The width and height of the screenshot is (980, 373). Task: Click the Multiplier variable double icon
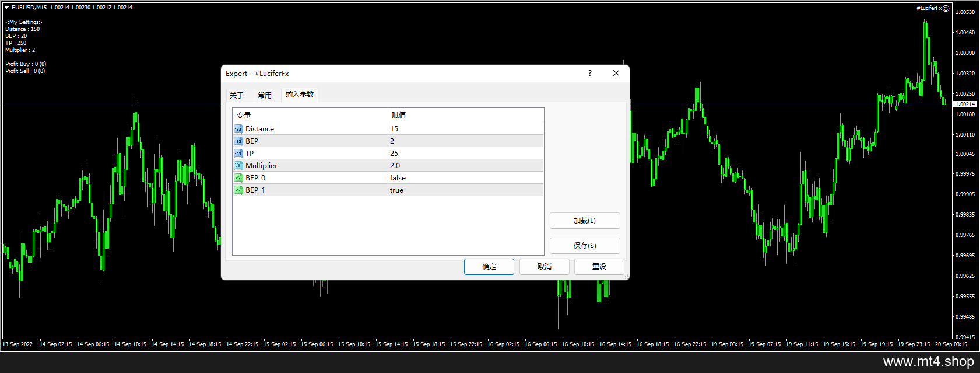tap(238, 166)
